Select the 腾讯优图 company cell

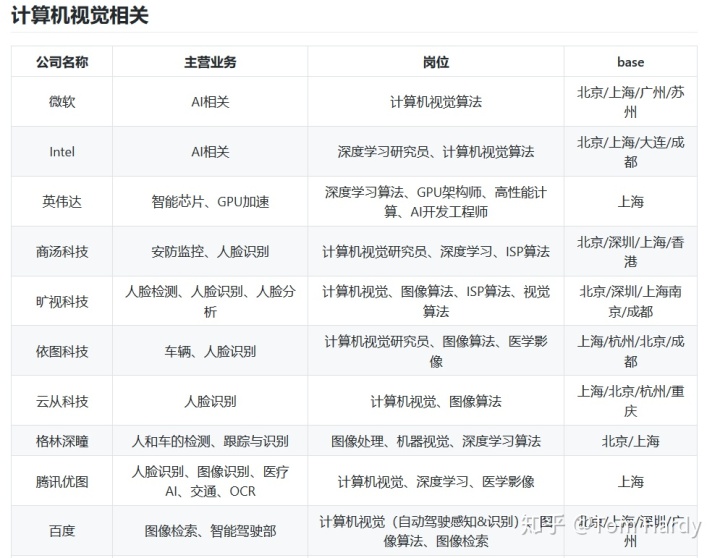tap(62, 482)
